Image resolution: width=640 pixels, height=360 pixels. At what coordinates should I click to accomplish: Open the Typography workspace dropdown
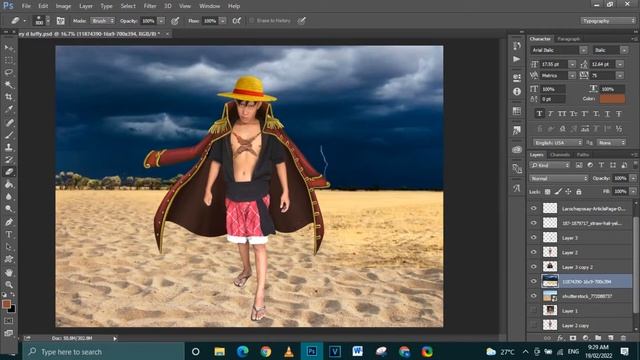(608, 21)
